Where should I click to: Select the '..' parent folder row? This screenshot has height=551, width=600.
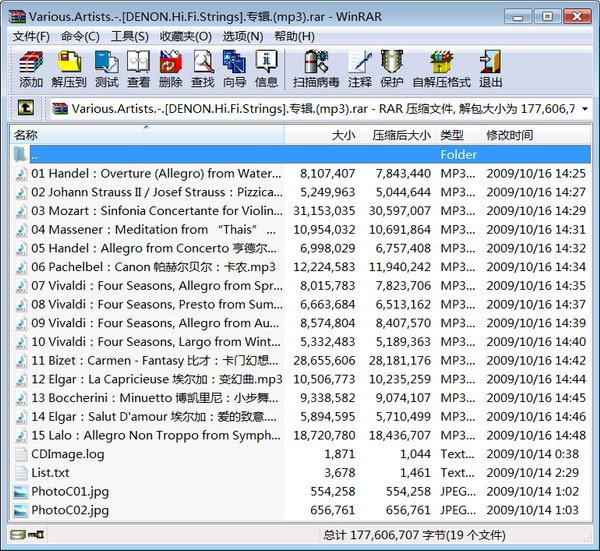301,155
